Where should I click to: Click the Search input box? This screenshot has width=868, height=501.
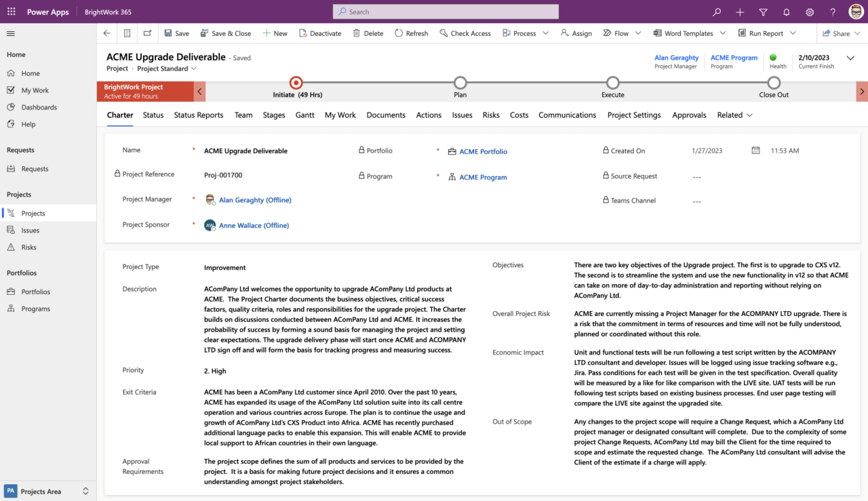[446, 12]
